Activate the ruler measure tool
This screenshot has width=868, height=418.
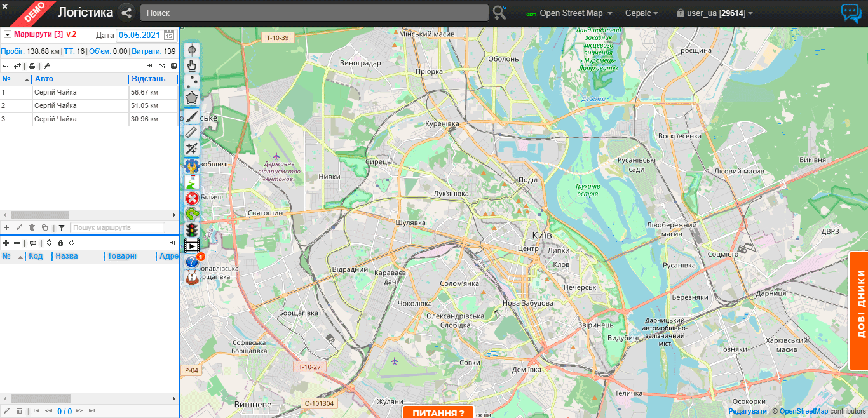tap(192, 131)
